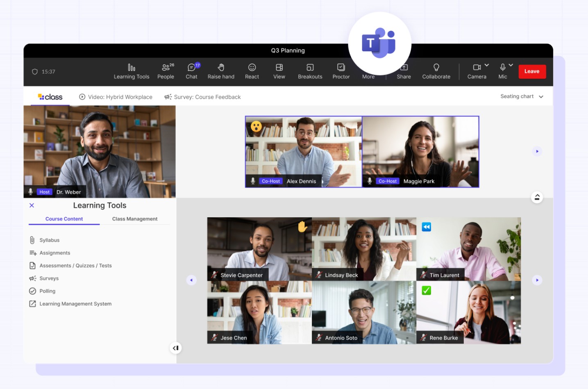Collapse the left side panel
Screen dimensions: 588x389
pyautogui.click(x=175, y=348)
